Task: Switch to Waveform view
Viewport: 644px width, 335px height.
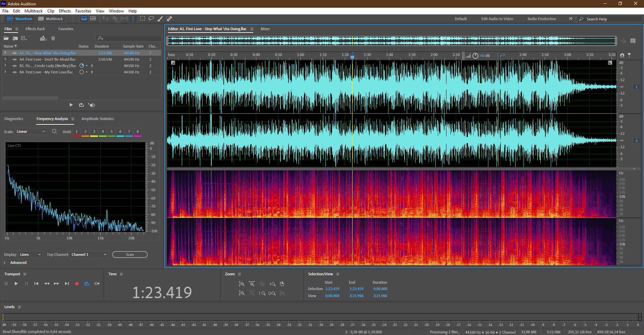Action: [x=20, y=19]
